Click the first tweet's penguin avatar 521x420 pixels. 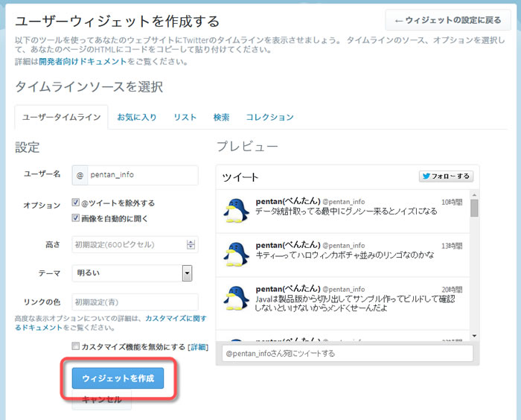(236, 211)
